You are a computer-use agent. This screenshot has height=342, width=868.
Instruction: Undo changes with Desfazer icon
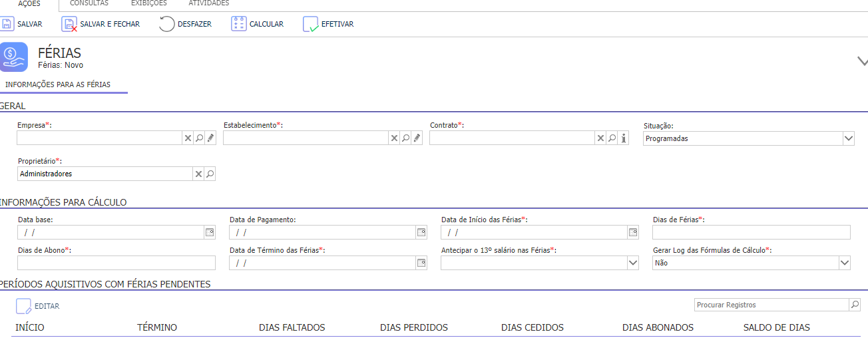coord(167,25)
